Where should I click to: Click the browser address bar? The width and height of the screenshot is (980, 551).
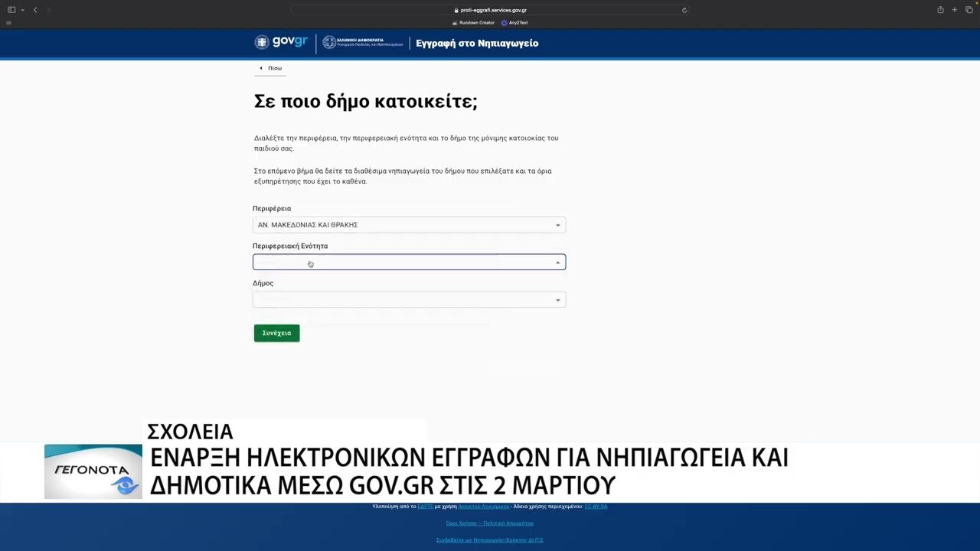[490, 11]
